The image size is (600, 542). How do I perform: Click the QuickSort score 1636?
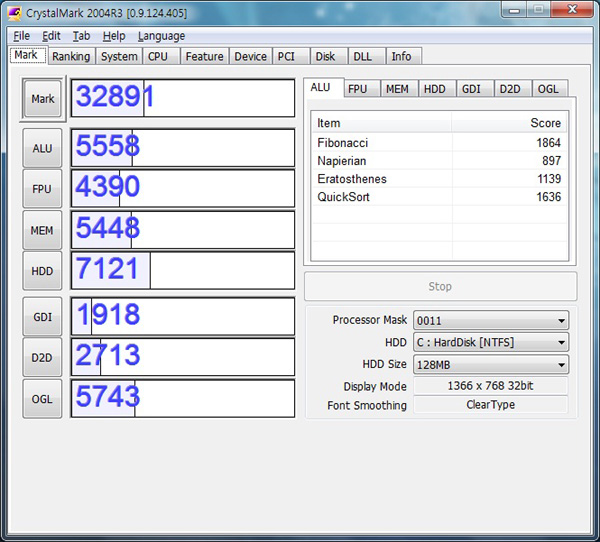pos(548,197)
